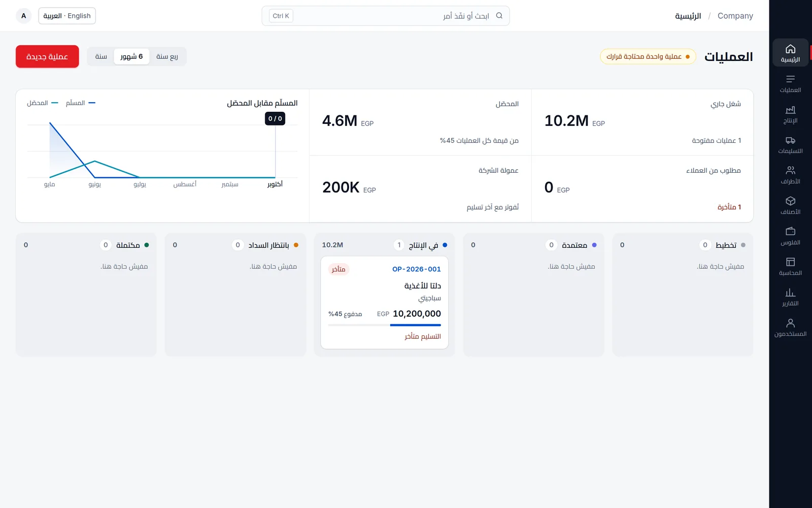Click the المحصّل 4.6M stat

[420, 122]
